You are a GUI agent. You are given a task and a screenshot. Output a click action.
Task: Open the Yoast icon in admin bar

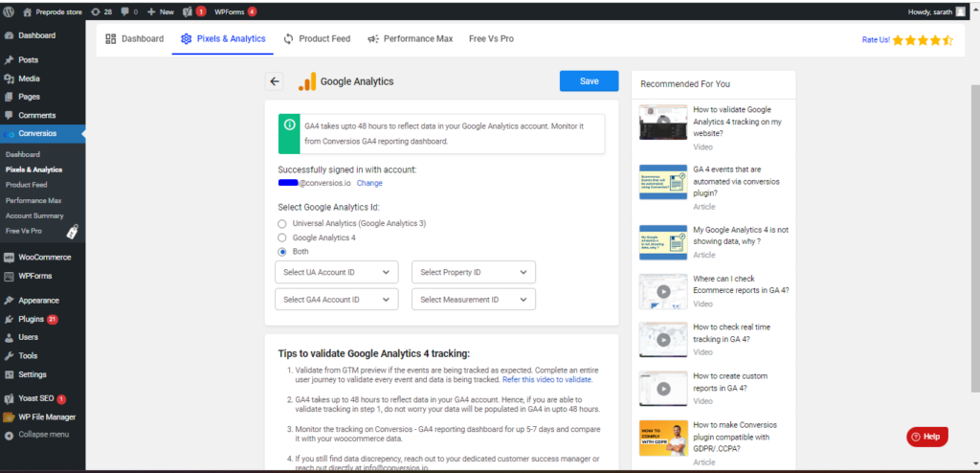(x=188, y=11)
